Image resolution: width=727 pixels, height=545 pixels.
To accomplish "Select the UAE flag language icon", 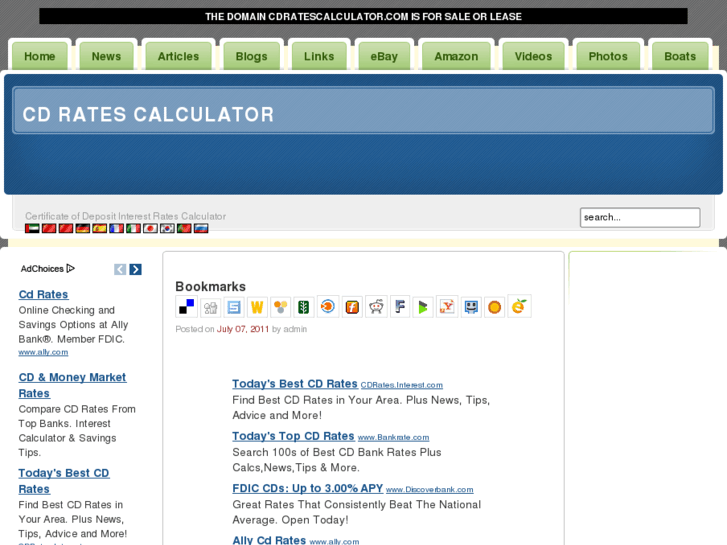I will click(x=32, y=228).
